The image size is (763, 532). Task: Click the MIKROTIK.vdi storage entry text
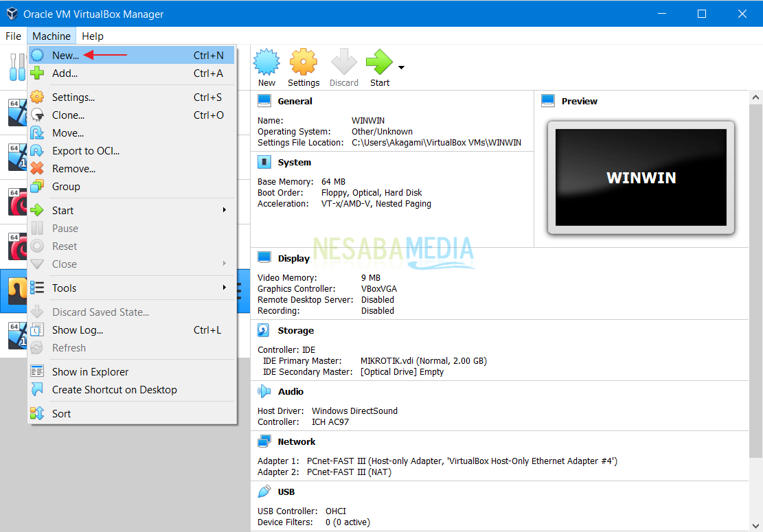point(423,361)
